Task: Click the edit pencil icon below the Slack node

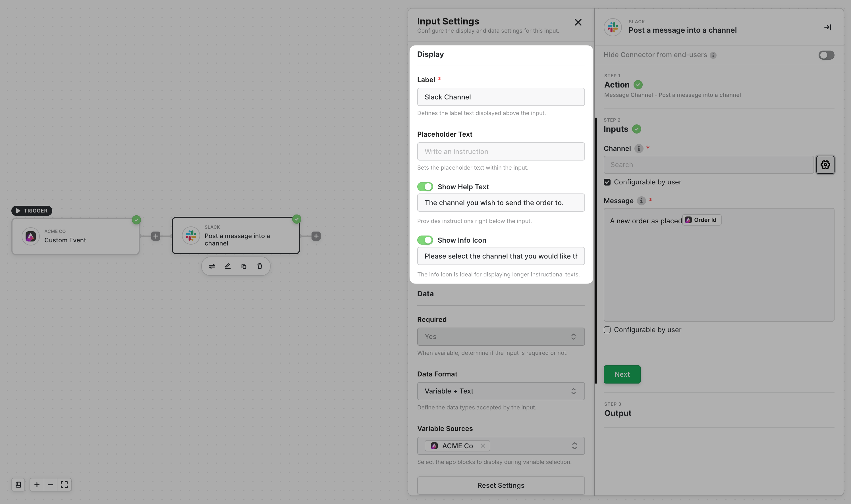Action: pos(228,266)
